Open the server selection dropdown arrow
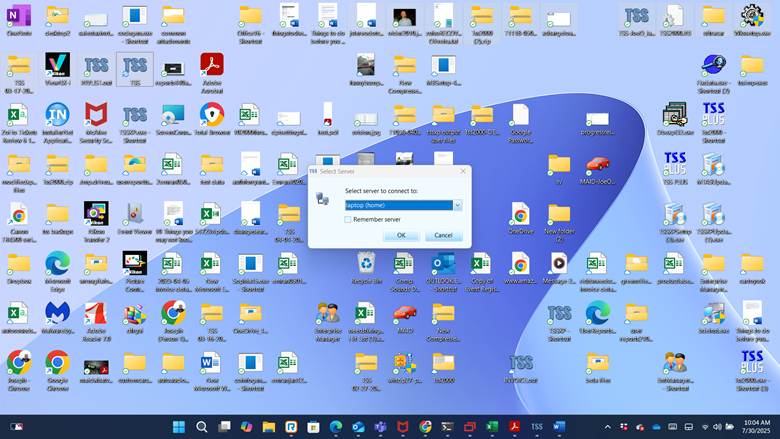Viewport: 780px width, 439px height. (458, 205)
